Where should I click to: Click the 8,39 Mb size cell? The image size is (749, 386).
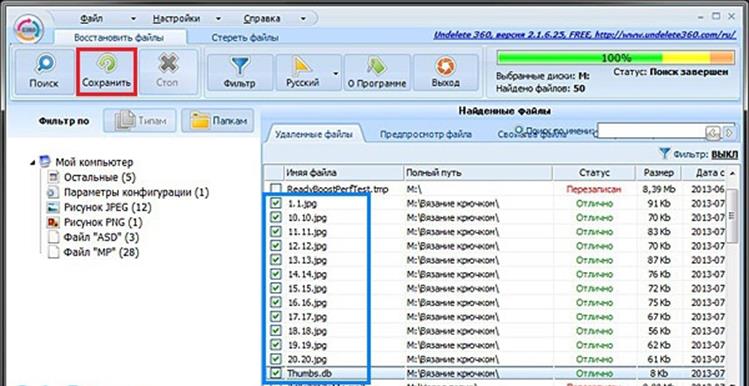(x=659, y=189)
